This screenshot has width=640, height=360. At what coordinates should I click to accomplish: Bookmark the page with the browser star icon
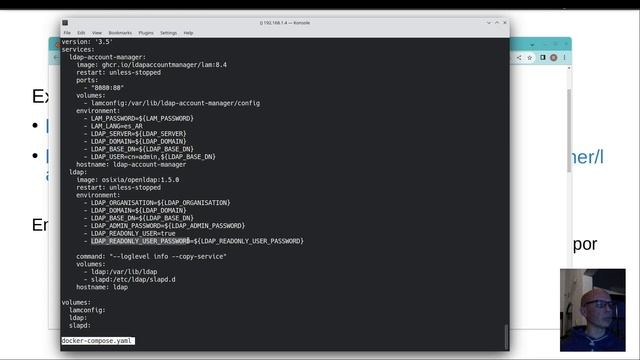pyautogui.click(x=529, y=58)
